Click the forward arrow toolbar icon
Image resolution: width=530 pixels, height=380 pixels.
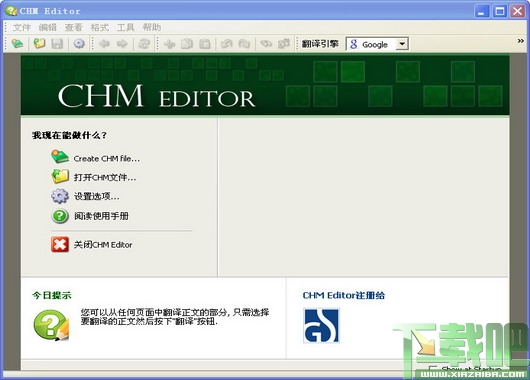[x=122, y=44]
